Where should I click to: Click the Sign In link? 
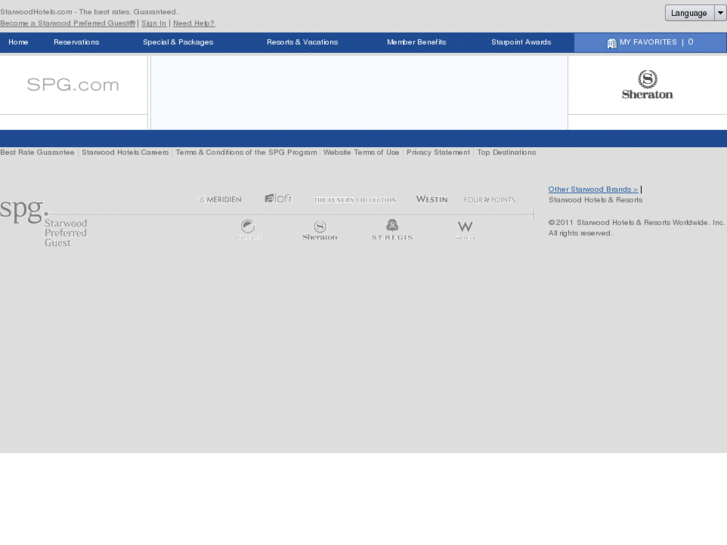[153, 23]
